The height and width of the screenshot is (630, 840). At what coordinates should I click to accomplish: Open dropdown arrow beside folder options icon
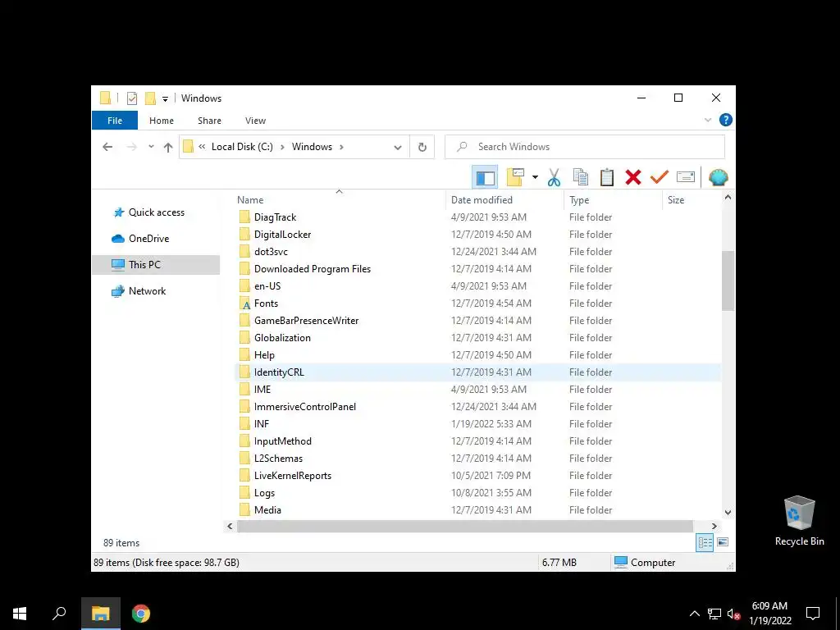click(x=535, y=177)
